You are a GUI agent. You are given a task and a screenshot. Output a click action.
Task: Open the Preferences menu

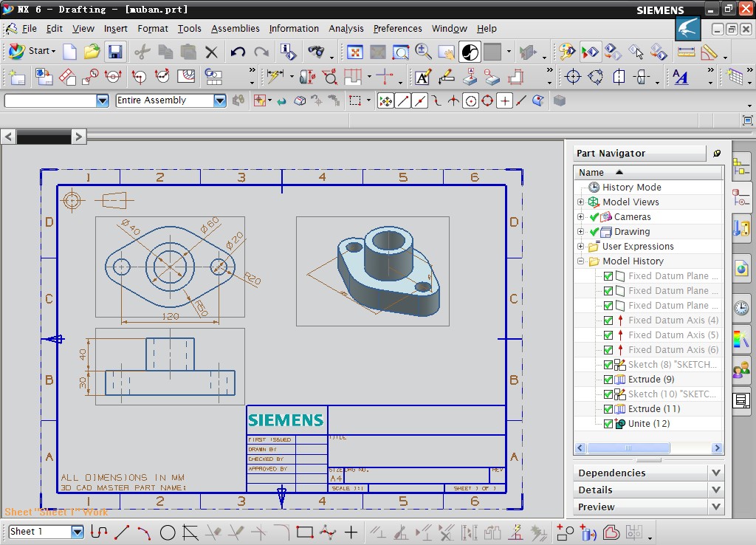(397, 29)
